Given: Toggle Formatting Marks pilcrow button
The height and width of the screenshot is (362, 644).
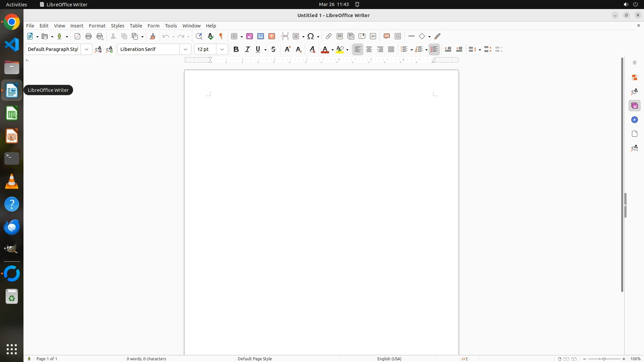Looking at the screenshot, I should [x=221, y=36].
